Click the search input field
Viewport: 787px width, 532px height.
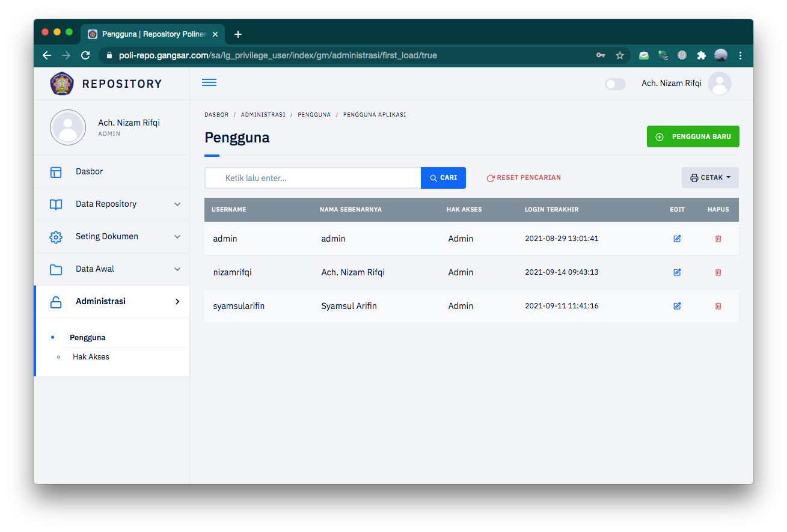click(x=313, y=178)
